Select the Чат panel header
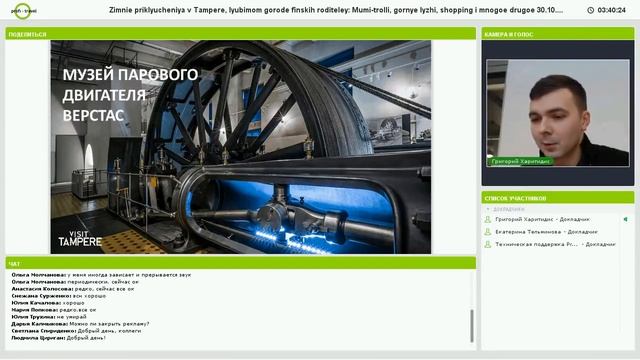 pyautogui.click(x=240, y=264)
